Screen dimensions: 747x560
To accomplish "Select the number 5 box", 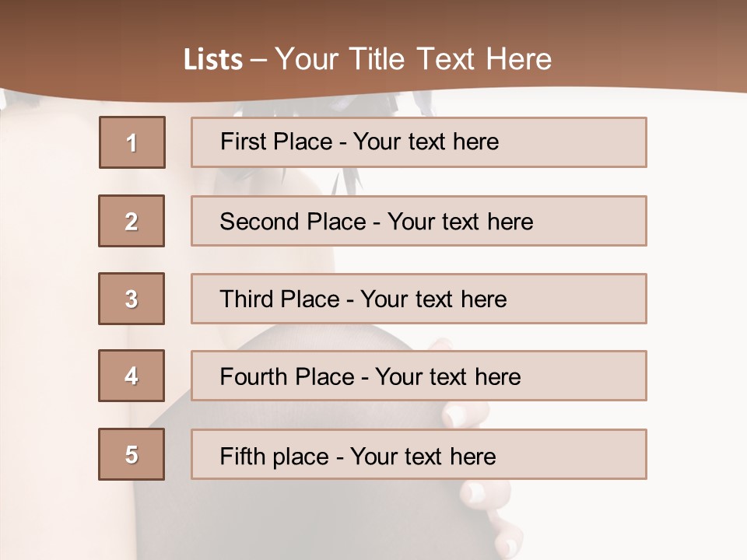I will coord(132,454).
